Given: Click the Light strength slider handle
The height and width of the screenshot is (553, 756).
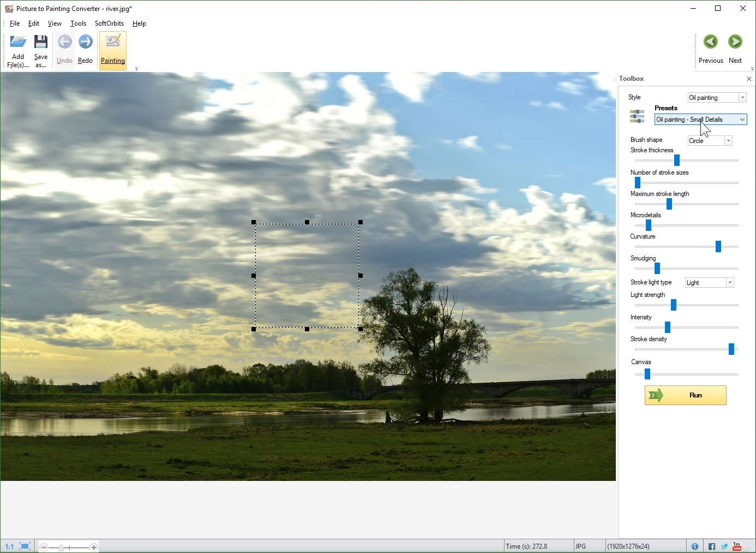Looking at the screenshot, I should point(674,305).
